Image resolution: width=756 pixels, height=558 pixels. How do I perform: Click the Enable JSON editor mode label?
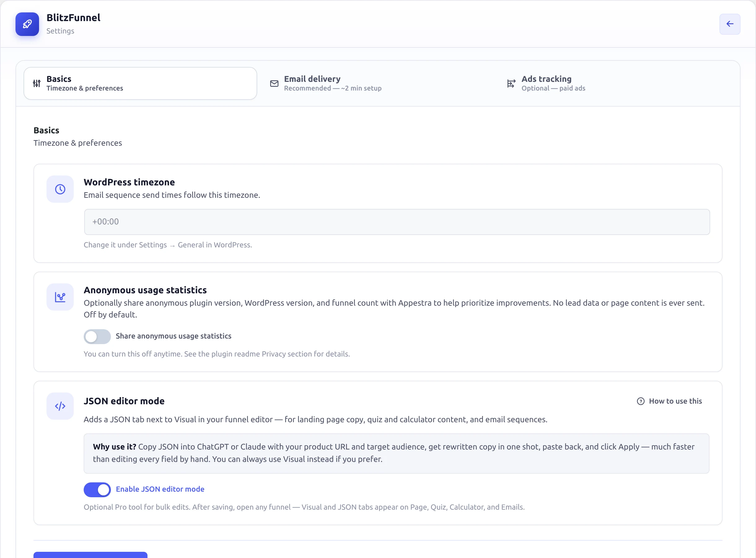160,489
